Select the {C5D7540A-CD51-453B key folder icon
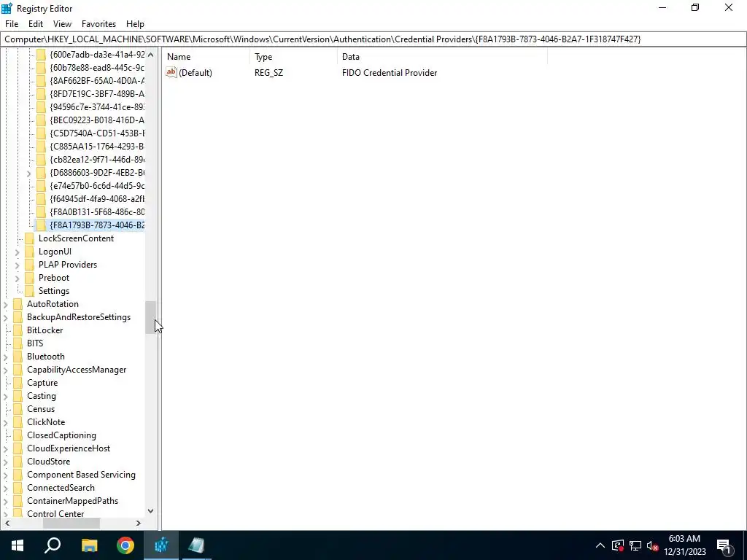 (41, 133)
